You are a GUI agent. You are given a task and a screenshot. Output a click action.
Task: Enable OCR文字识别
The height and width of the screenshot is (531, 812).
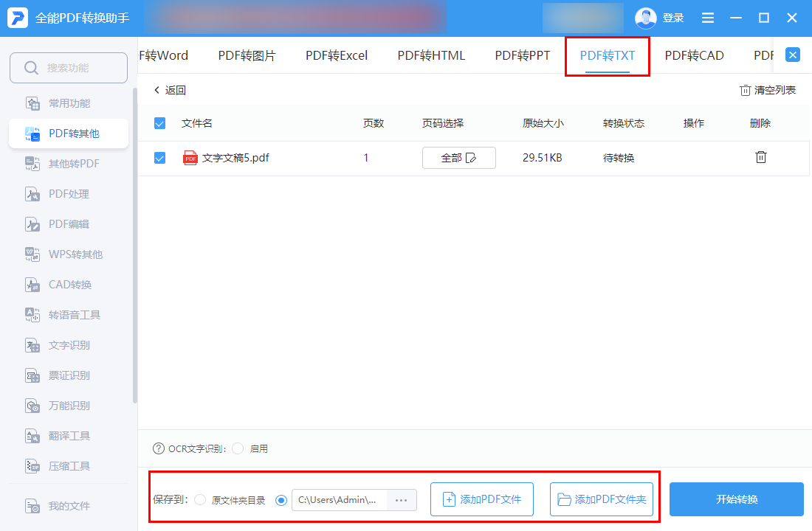coord(238,448)
